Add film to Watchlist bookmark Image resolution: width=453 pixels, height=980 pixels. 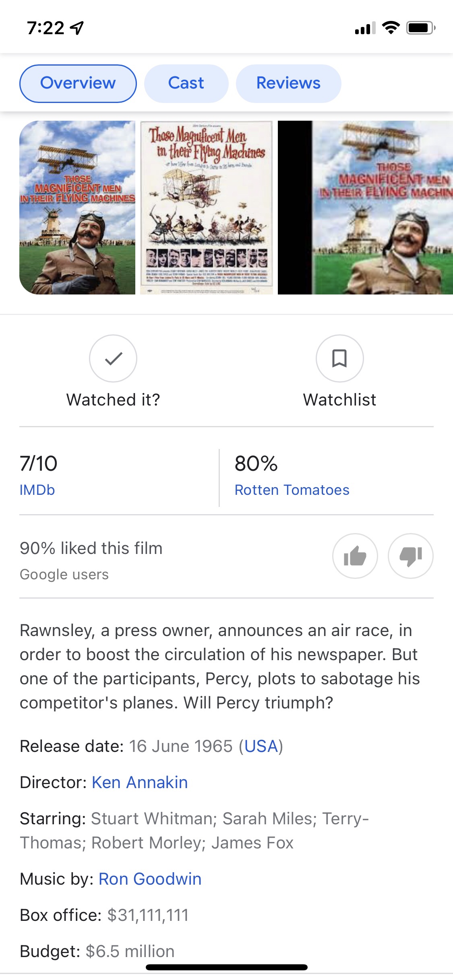[x=339, y=358]
